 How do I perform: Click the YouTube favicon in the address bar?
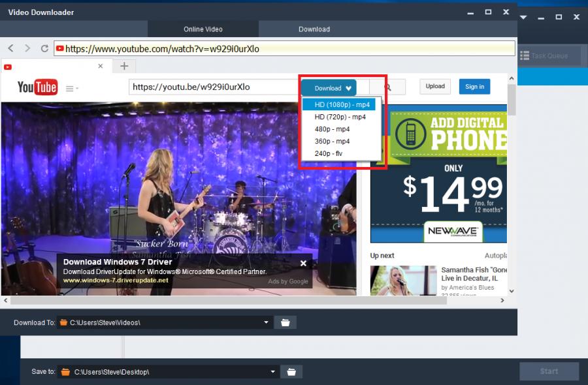click(59, 48)
